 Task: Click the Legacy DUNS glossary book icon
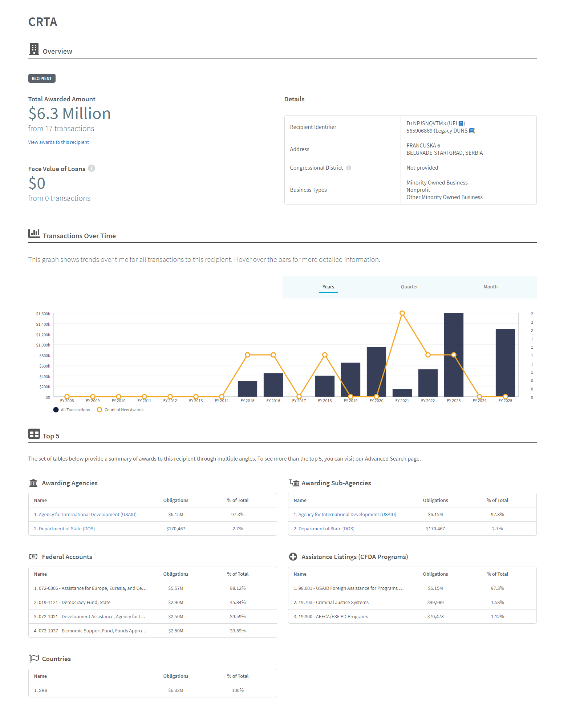(x=471, y=131)
